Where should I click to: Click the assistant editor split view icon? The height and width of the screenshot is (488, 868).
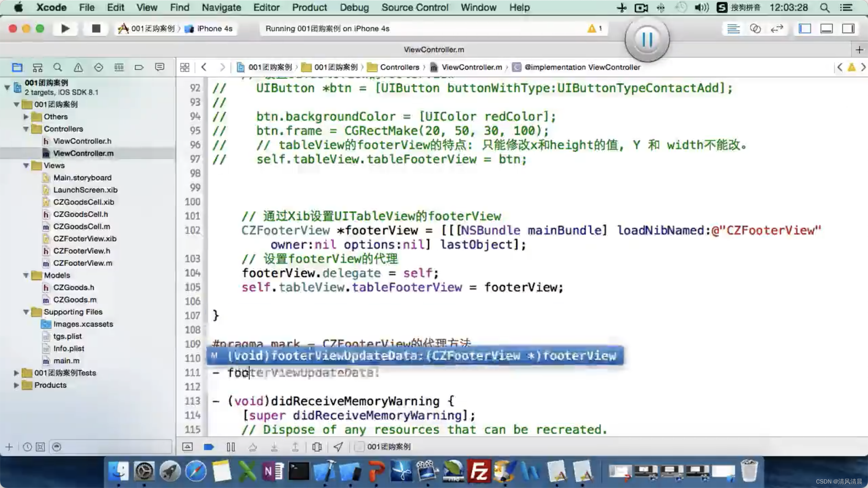(755, 28)
